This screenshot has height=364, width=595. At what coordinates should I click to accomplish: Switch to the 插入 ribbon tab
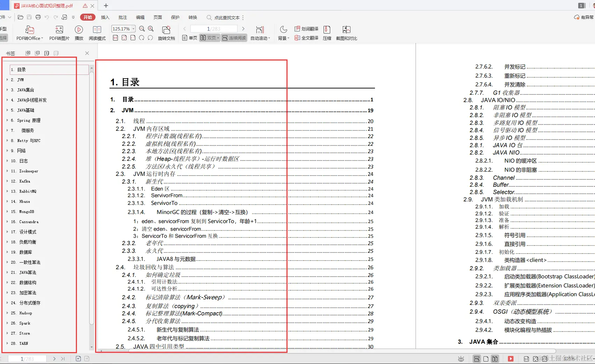105,17
